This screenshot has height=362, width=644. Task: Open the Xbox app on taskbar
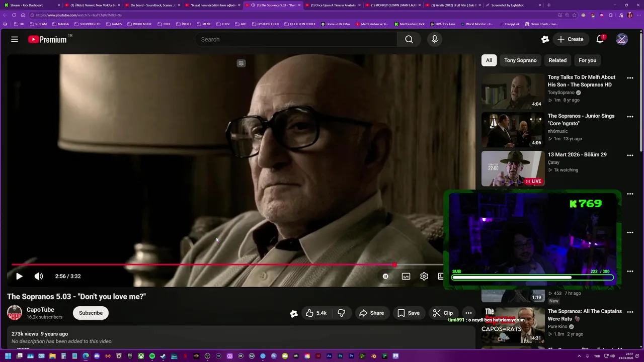tap(141, 356)
